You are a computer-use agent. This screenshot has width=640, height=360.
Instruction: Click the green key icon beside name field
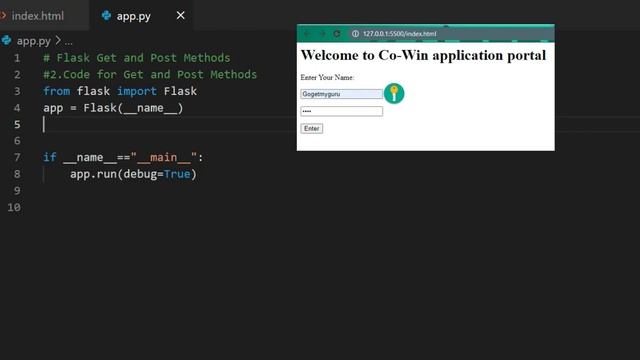(394, 93)
